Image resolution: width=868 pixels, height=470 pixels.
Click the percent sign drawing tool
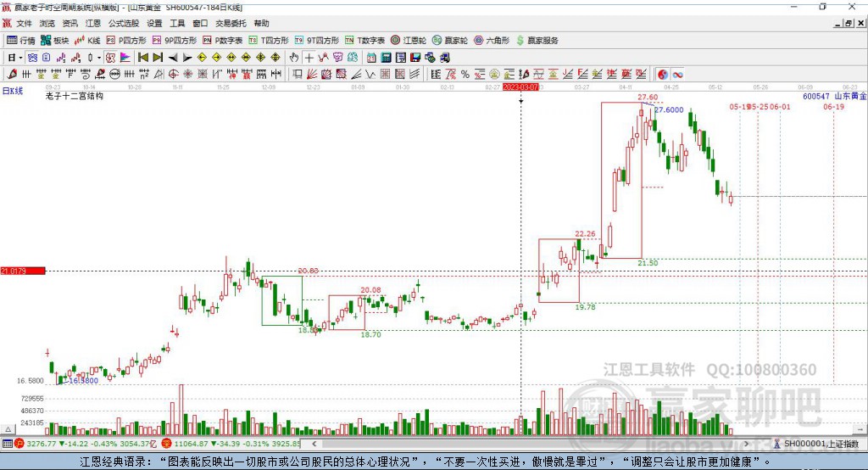pos(465,75)
